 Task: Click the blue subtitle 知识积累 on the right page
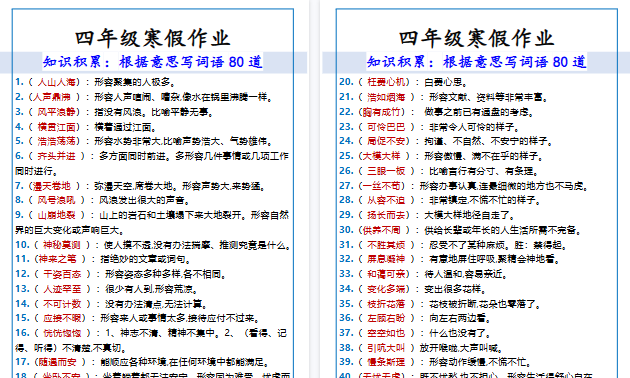coord(397,62)
